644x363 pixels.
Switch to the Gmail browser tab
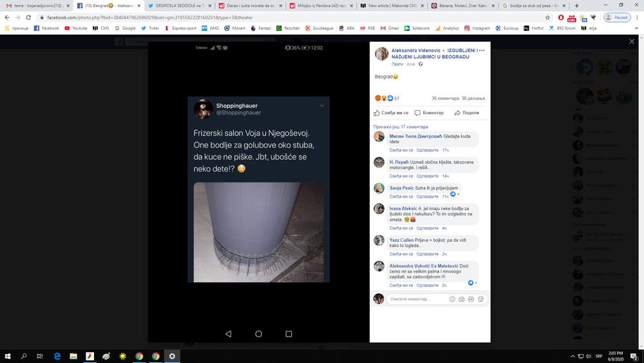(32, 5)
